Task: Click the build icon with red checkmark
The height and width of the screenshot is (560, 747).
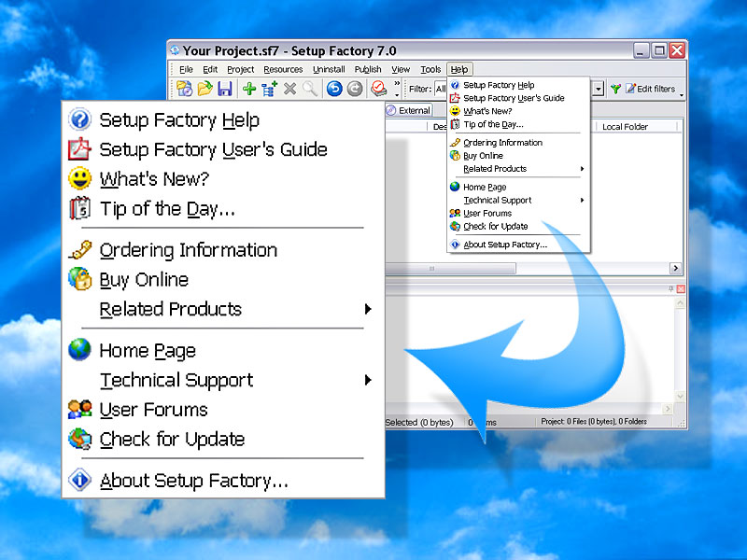Action: (x=379, y=89)
